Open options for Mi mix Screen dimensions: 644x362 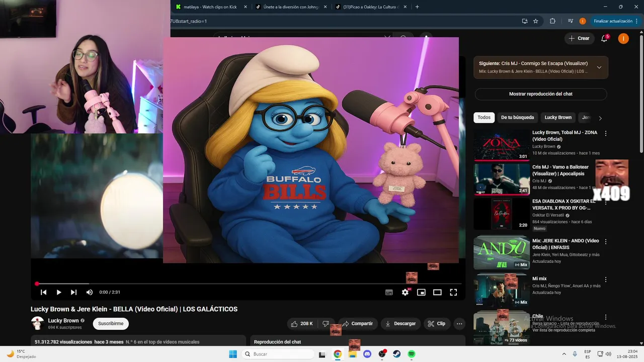coord(606,280)
